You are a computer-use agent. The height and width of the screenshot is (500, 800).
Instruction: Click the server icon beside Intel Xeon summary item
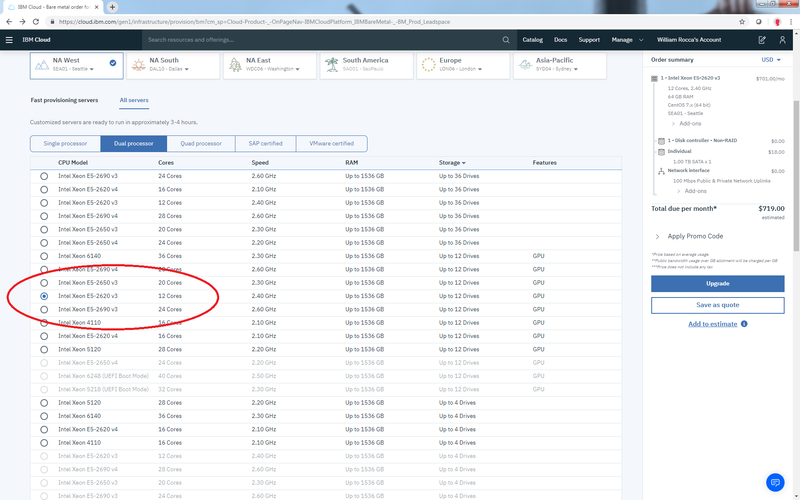[655, 79]
